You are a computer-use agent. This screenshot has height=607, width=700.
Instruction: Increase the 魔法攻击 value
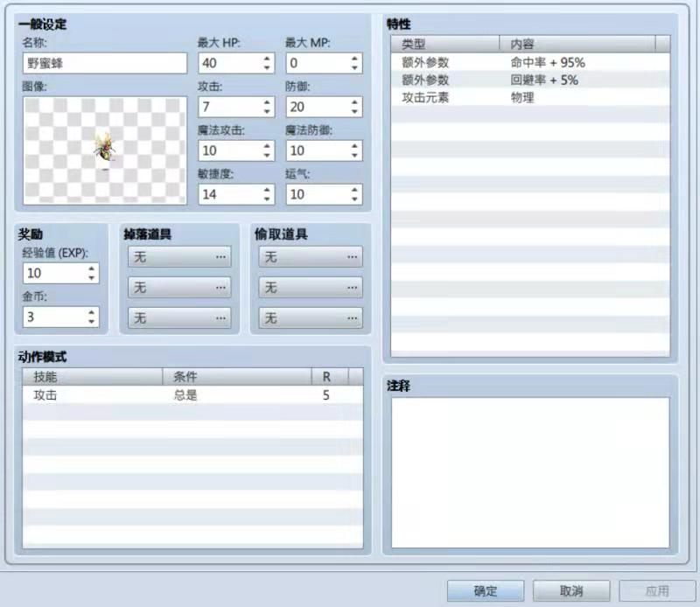[267, 146]
